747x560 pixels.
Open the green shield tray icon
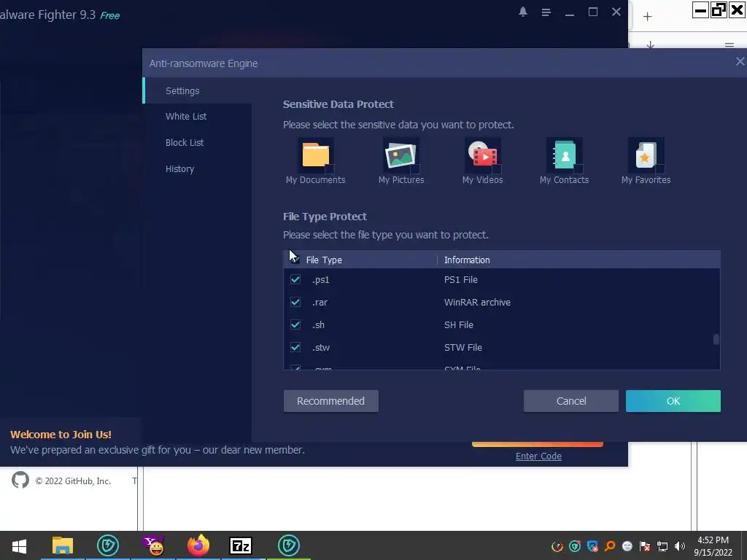(x=575, y=546)
